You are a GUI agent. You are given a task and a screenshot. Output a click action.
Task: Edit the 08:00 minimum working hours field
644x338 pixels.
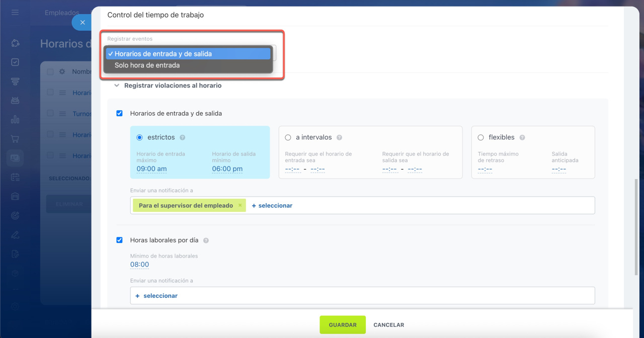point(139,265)
